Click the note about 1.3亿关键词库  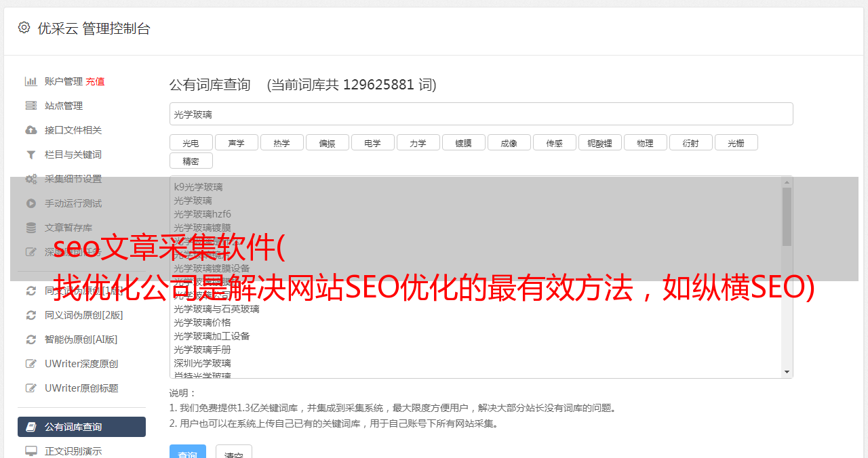coord(393,408)
